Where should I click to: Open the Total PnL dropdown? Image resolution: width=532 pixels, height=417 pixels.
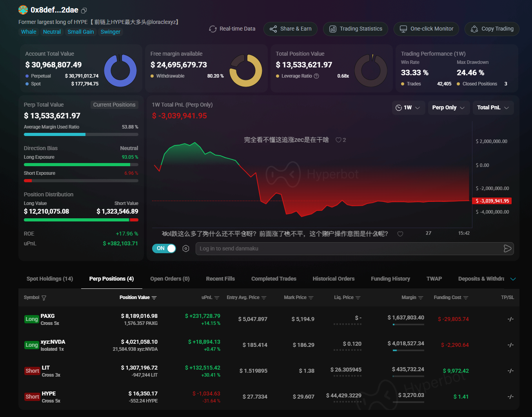tap(493, 108)
